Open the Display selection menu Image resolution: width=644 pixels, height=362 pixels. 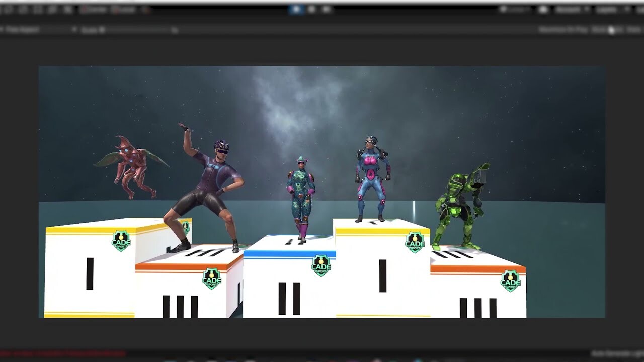(x=5, y=29)
